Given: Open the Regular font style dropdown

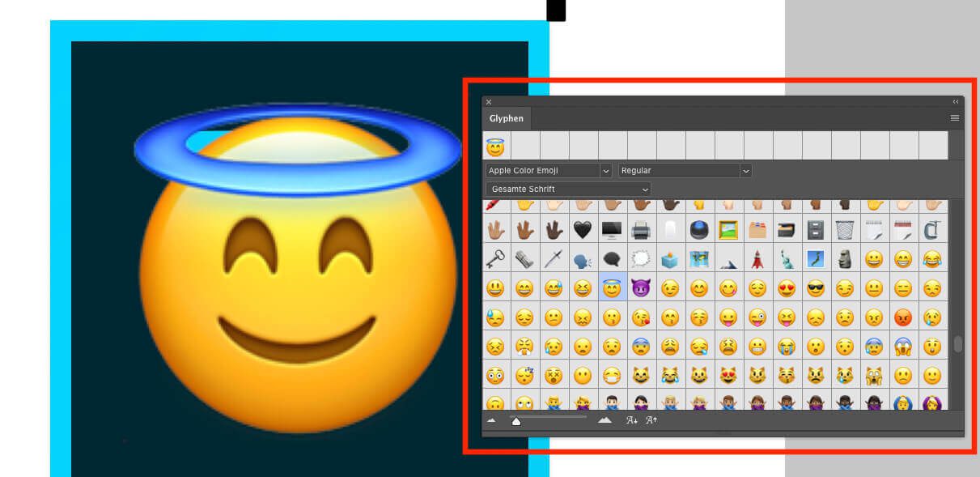Looking at the screenshot, I should [x=746, y=171].
